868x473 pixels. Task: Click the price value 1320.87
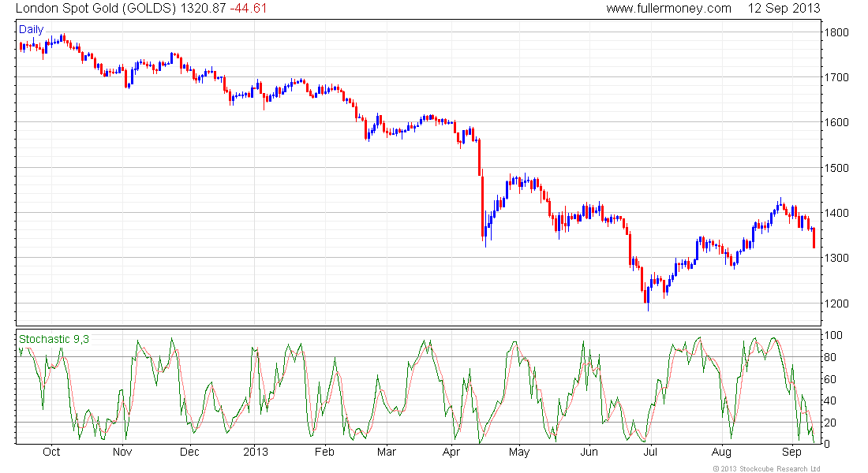tap(204, 9)
